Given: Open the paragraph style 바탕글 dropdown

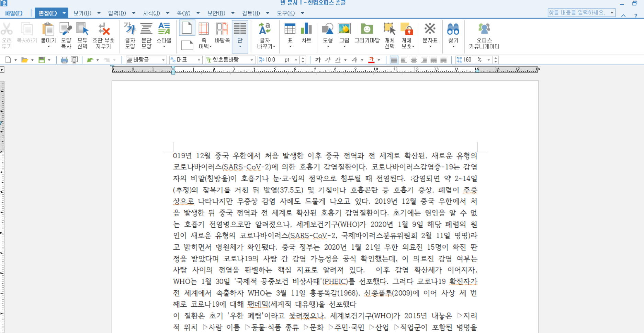Looking at the screenshot, I should [x=163, y=60].
